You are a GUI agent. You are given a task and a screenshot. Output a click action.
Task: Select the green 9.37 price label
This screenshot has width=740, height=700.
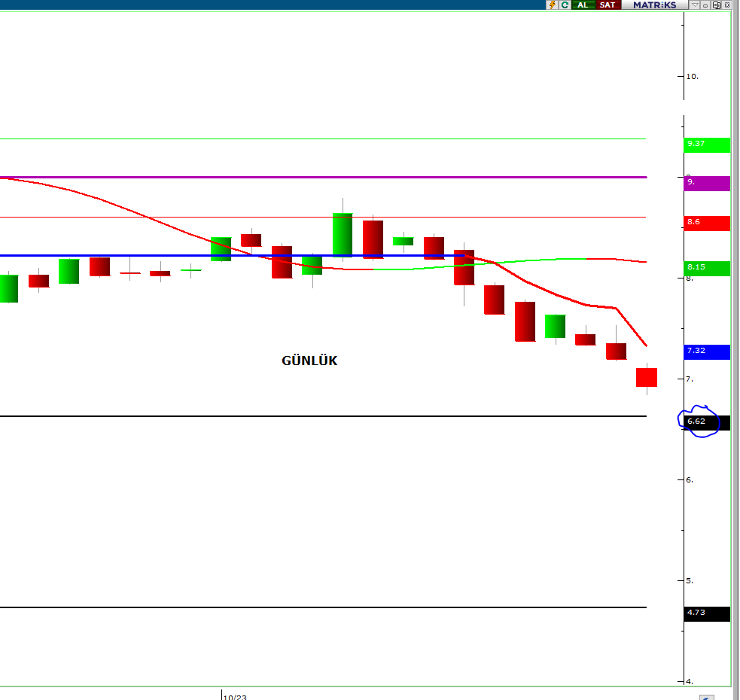(706, 145)
